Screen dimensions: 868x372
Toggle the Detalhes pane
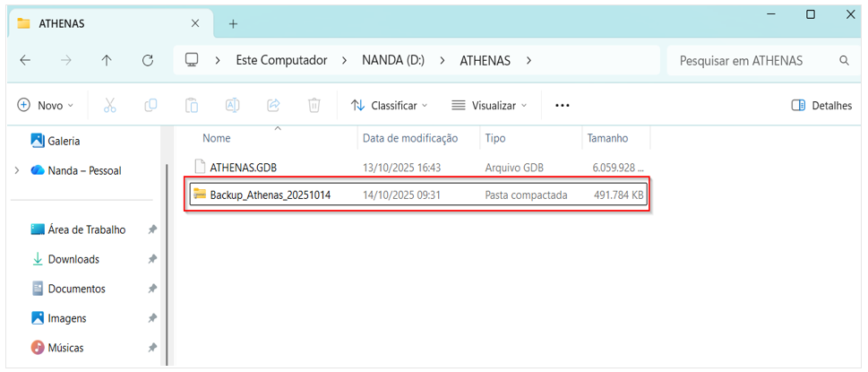(821, 106)
